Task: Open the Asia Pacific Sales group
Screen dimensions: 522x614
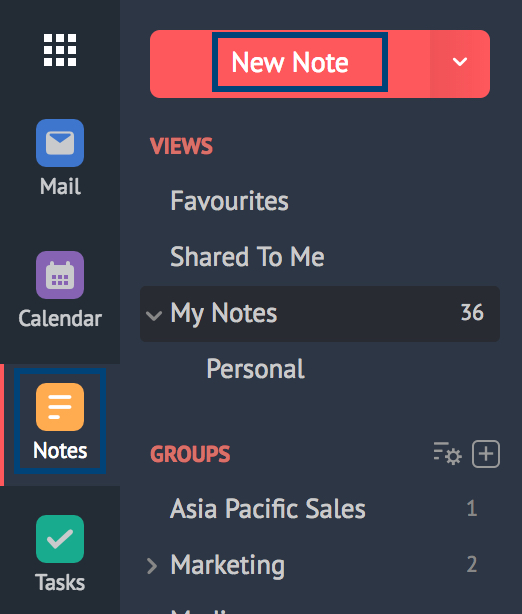Action: coord(268,509)
